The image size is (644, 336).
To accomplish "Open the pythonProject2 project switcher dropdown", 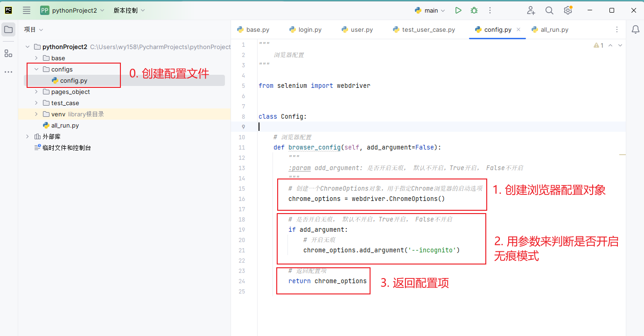I will pos(75,10).
